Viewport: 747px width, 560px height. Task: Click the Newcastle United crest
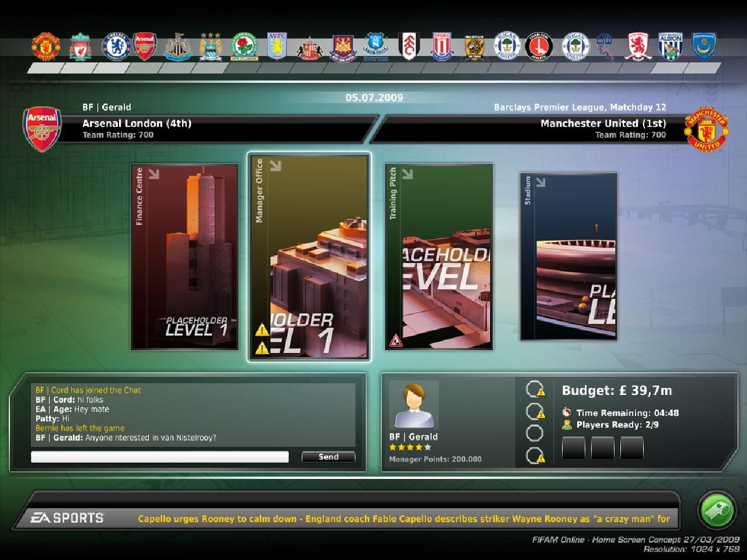click(x=177, y=47)
